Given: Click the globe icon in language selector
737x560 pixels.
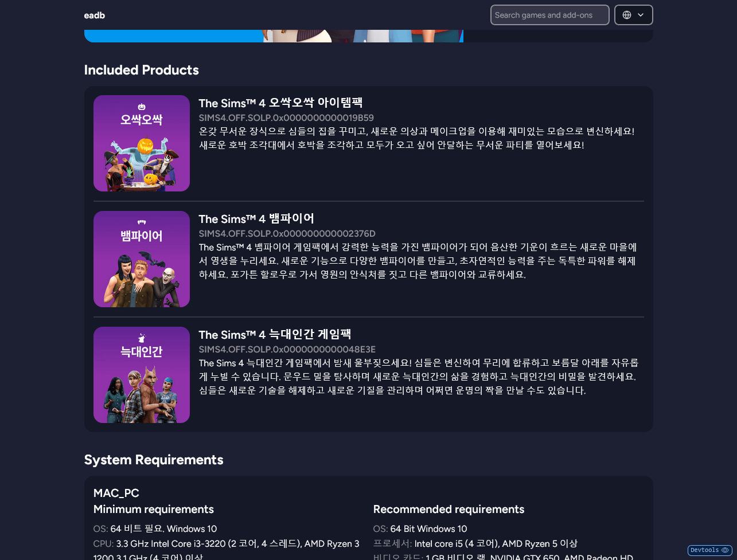Looking at the screenshot, I should [627, 15].
